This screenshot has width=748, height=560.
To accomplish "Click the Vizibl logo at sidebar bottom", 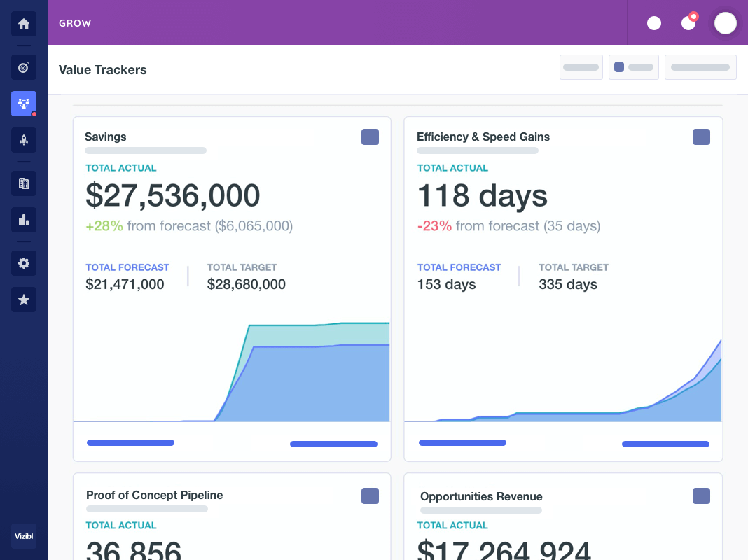I will pos(23,536).
